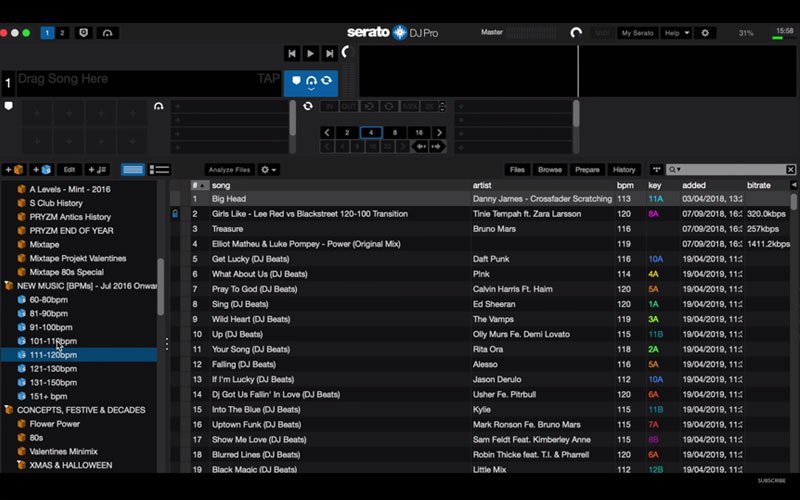Image resolution: width=800 pixels, height=500 pixels.
Task: Click the add smart crate icon
Action: coord(41,170)
